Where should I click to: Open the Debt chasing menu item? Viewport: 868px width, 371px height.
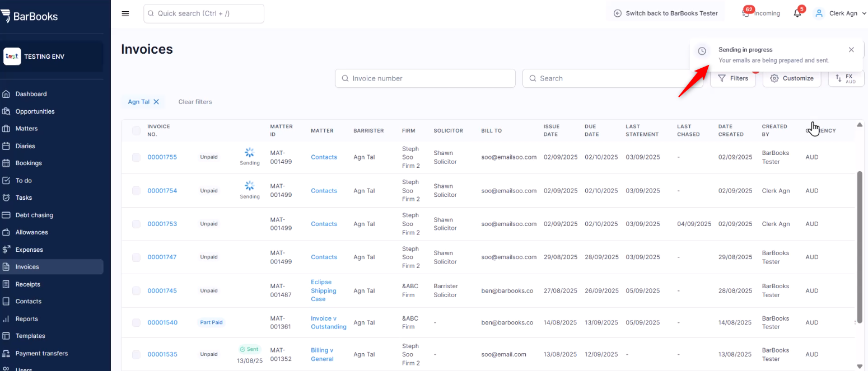[x=52, y=215]
